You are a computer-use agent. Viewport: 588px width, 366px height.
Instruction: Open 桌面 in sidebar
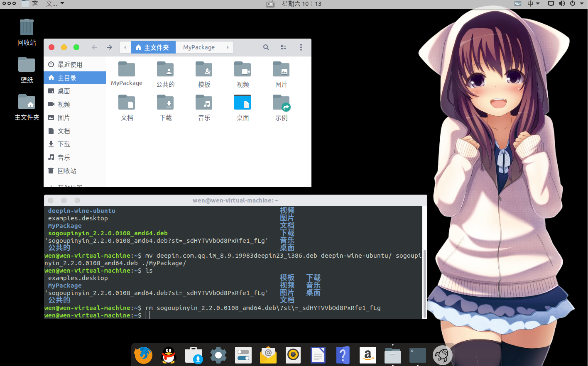tap(75, 91)
